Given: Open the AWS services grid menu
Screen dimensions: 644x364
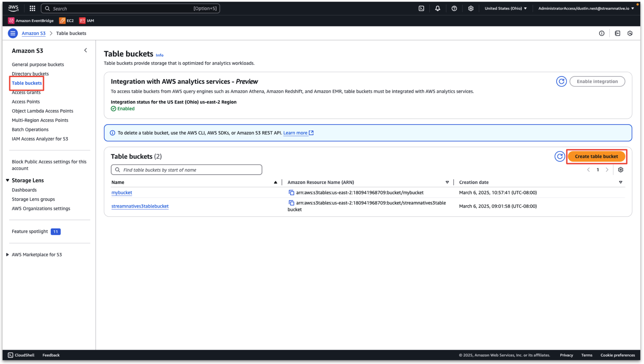Looking at the screenshot, I should point(32,8).
